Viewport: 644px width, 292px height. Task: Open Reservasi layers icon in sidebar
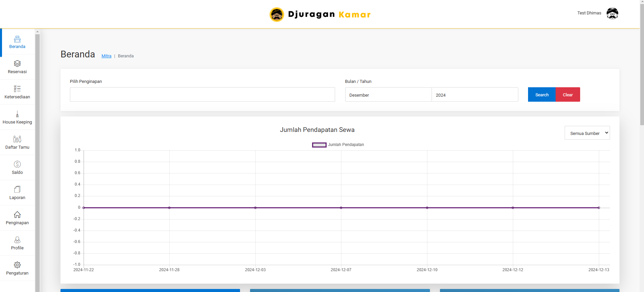coord(17,63)
